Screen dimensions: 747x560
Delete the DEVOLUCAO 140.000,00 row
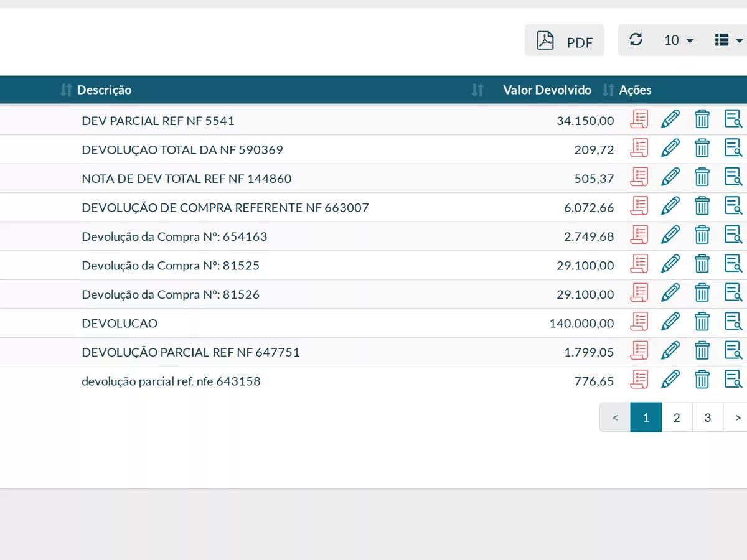click(702, 322)
